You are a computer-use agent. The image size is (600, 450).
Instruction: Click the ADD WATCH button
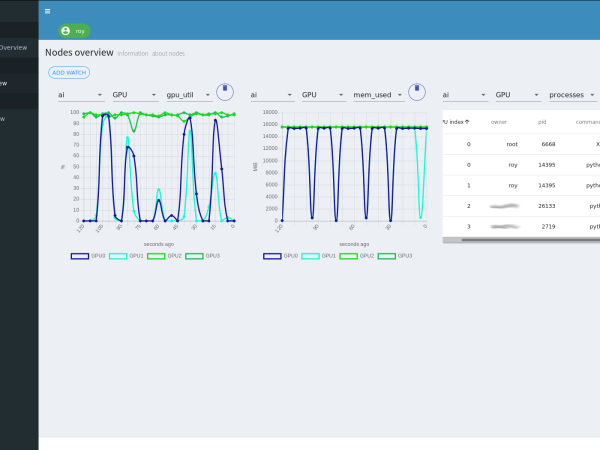coord(69,72)
